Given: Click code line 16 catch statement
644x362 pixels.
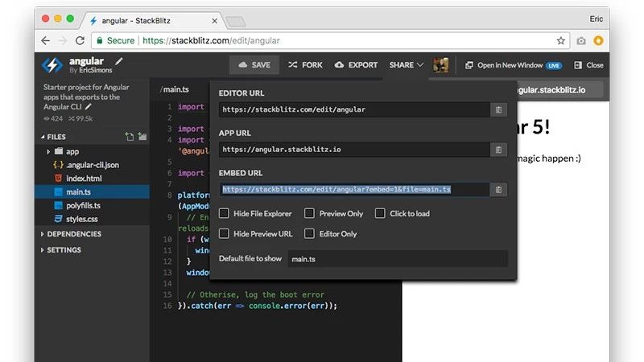Looking at the screenshot, I should coord(257,306).
